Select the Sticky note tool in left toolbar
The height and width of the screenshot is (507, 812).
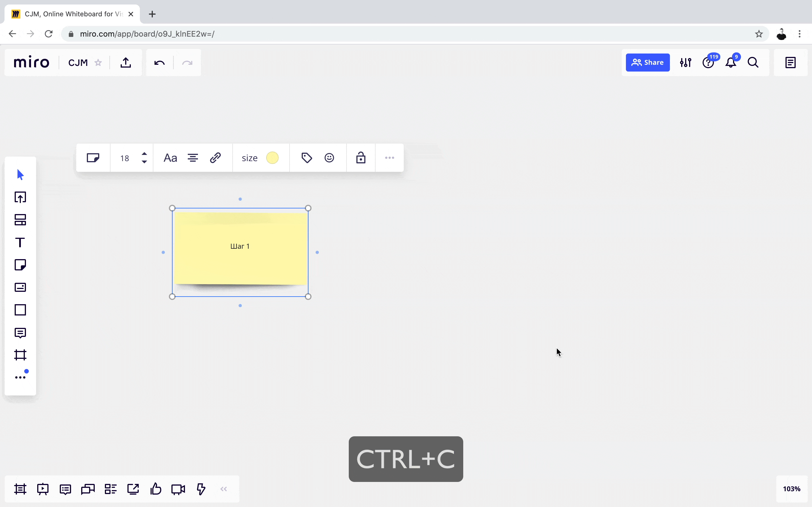pyautogui.click(x=20, y=265)
